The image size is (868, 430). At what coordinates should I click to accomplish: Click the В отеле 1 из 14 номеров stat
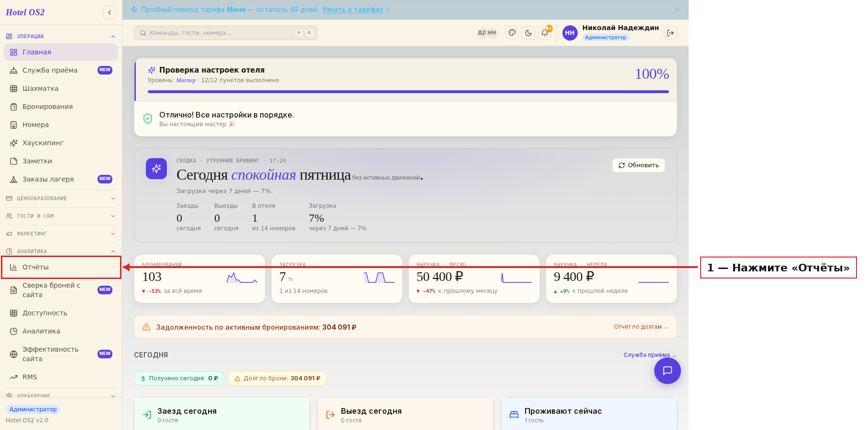274,217
